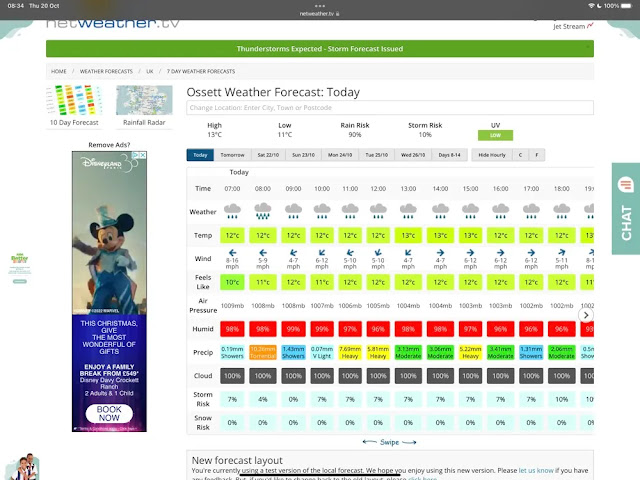Image resolution: width=640 pixels, height=480 pixels.
Task: Click the 14:00 rain cloud weather icon
Action: pyautogui.click(x=440, y=211)
